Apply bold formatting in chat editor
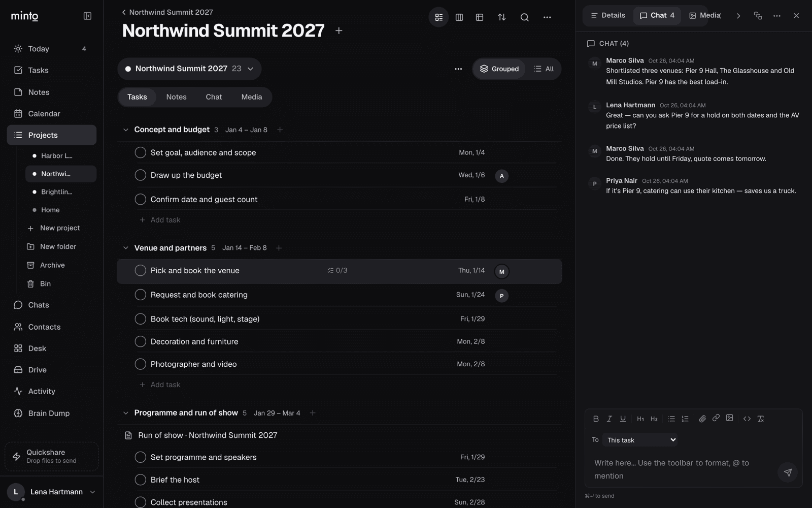The image size is (812, 508). [596, 419]
